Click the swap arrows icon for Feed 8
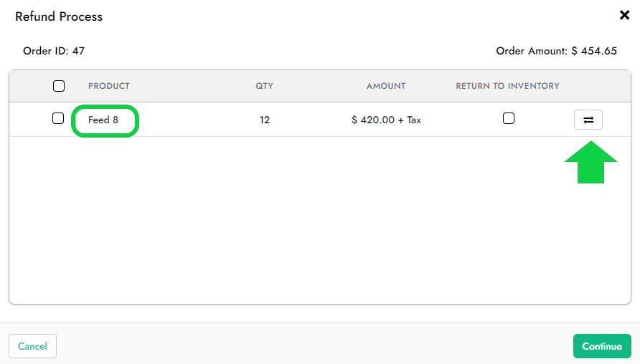This screenshot has height=364, width=640. click(x=588, y=120)
